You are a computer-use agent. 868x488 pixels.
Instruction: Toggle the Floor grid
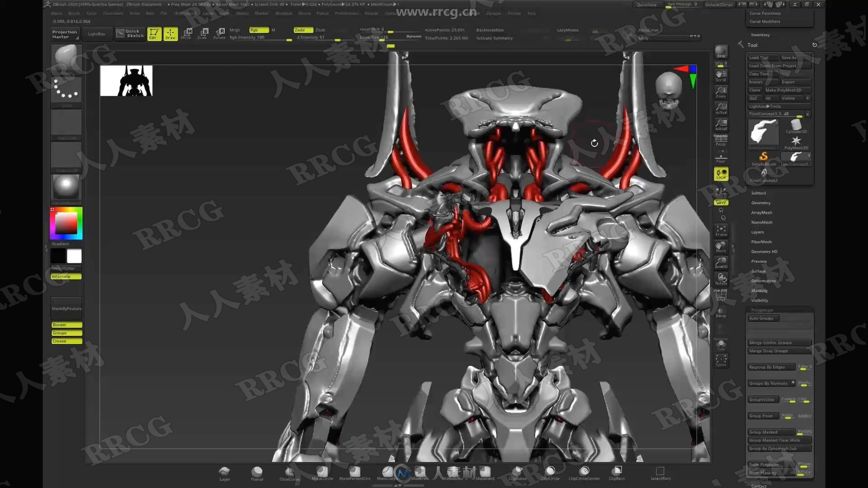point(721,157)
